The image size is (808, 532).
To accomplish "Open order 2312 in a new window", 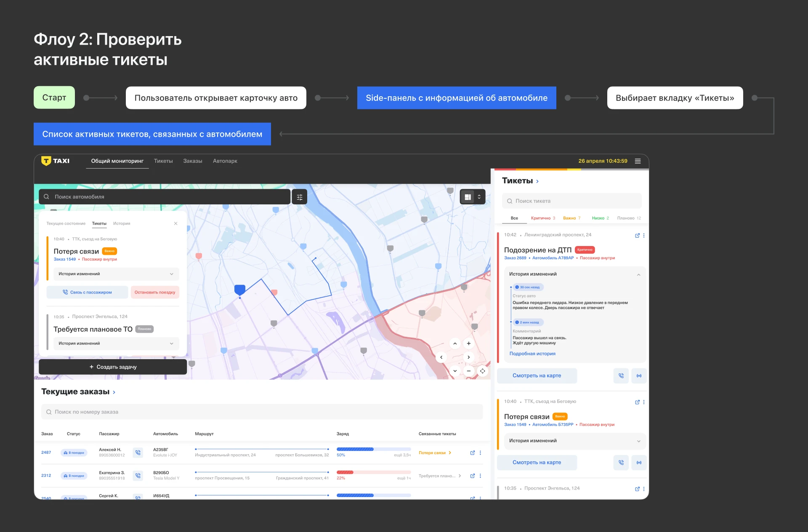I will pyautogui.click(x=473, y=476).
